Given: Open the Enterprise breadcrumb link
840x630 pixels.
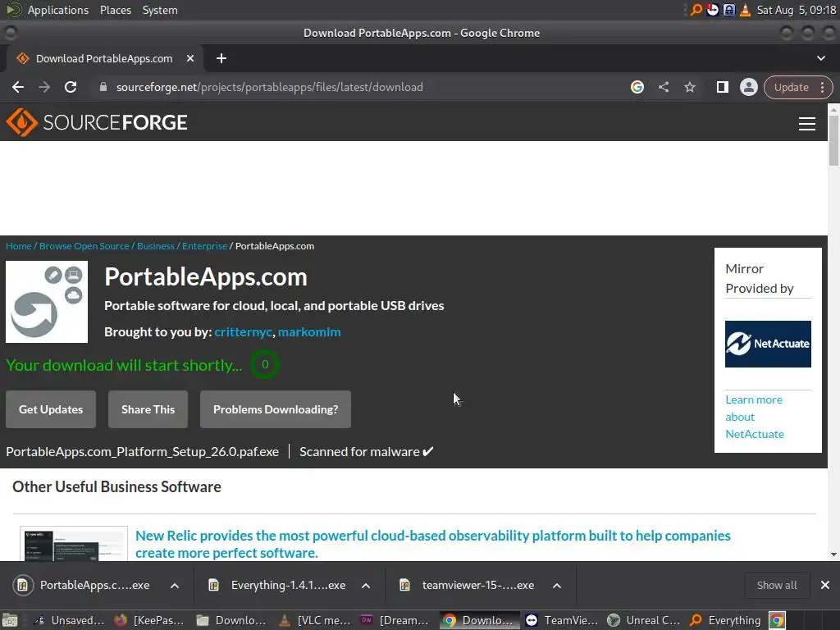Looking at the screenshot, I should [x=204, y=246].
